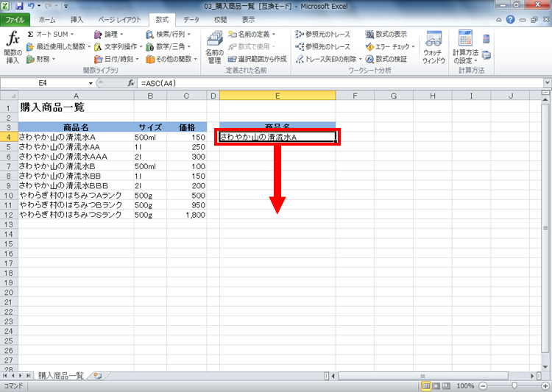
Task: Click the horizontal scrollbar
Action: [x=423, y=376]
